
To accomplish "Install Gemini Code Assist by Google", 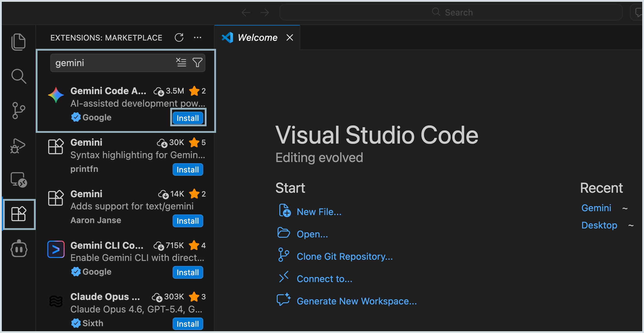I will (188, 118).
